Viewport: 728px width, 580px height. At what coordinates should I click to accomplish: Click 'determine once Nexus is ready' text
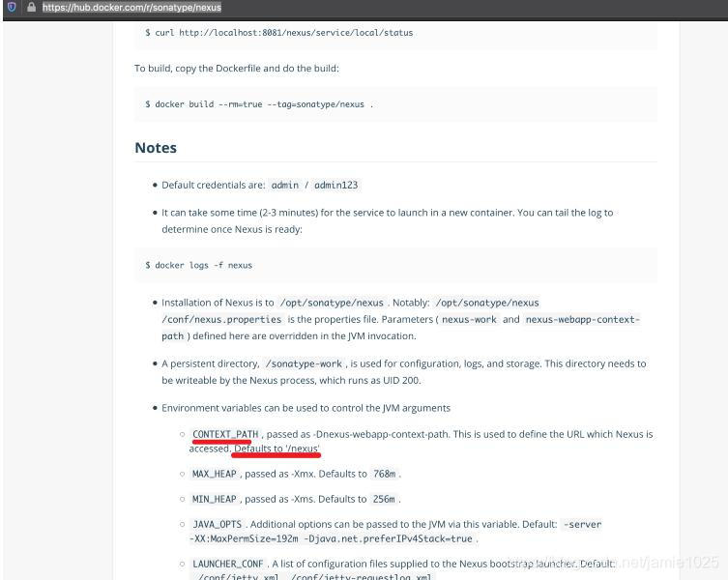click(x=232, y=229)
